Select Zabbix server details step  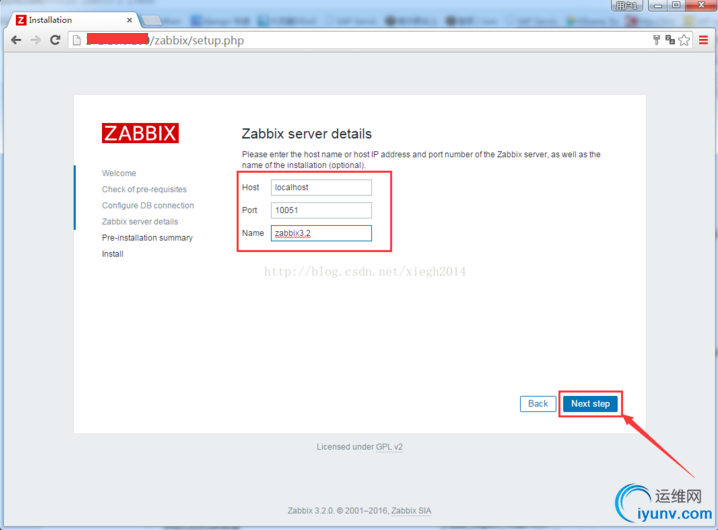(140, 222)
